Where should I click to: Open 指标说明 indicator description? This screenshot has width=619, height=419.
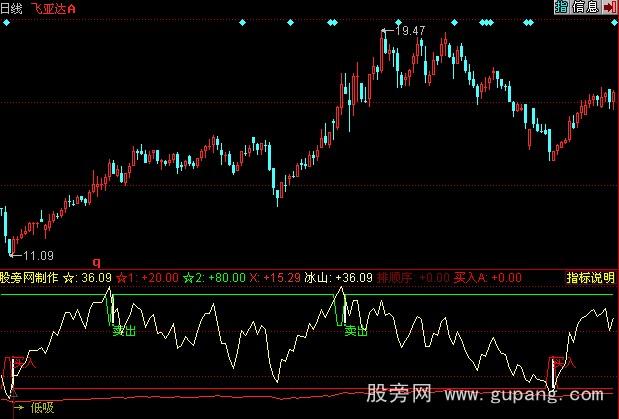[x=590, y=277]
